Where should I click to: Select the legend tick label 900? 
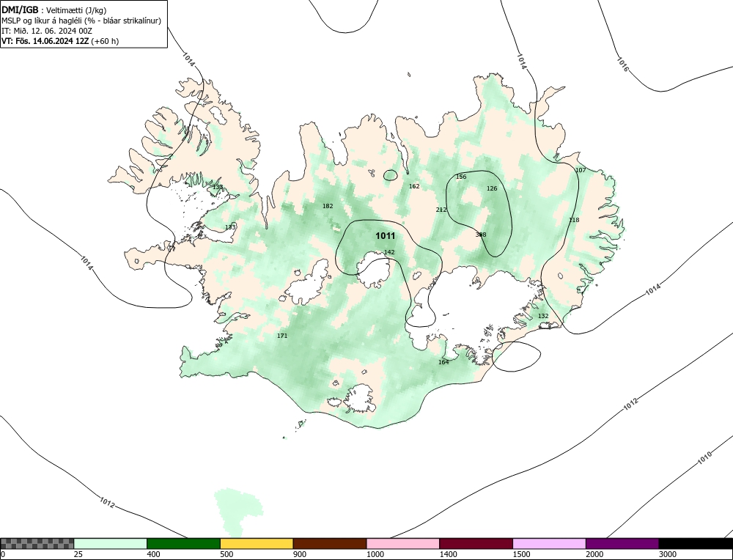tap(300, 555)
